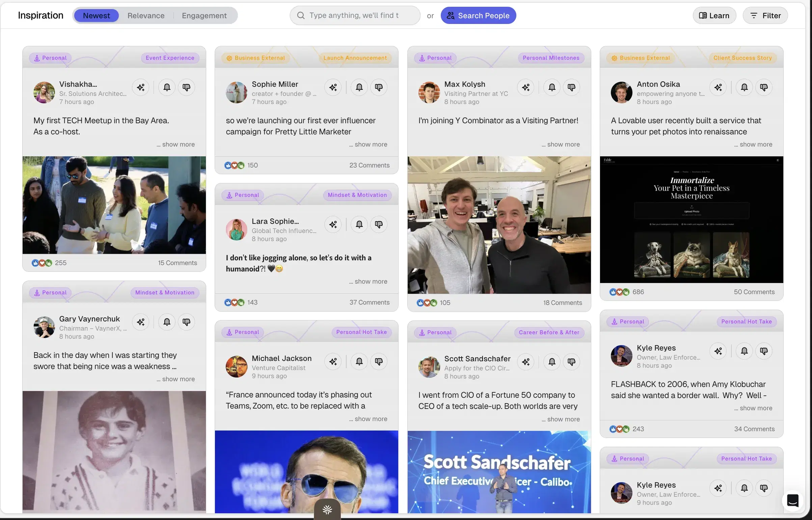This screenshot has width=812, height=520.
Task: Click the Client Success Story tag
Action: click(x=742, y=58)
